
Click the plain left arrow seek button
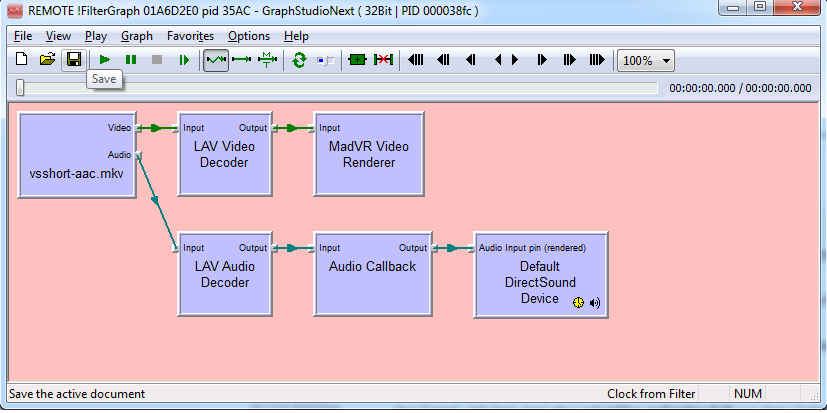(497, 60)
